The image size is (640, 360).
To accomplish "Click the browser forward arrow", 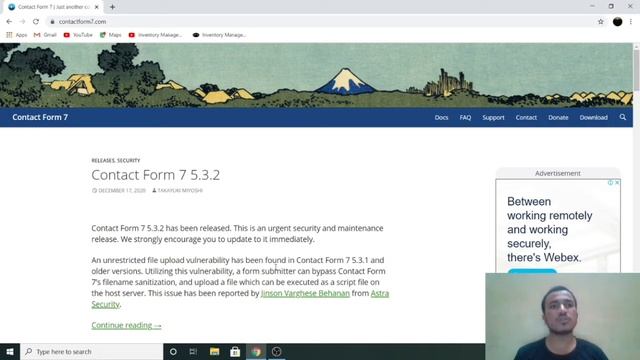I will point(22,22).
